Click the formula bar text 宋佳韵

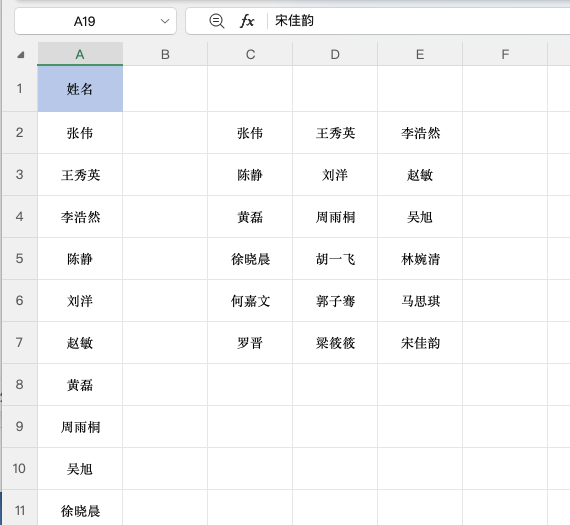coord(294,20)
